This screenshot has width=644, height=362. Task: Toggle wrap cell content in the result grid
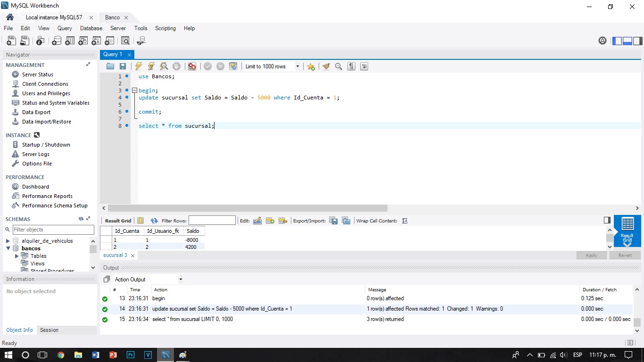(x=405, y=220)
